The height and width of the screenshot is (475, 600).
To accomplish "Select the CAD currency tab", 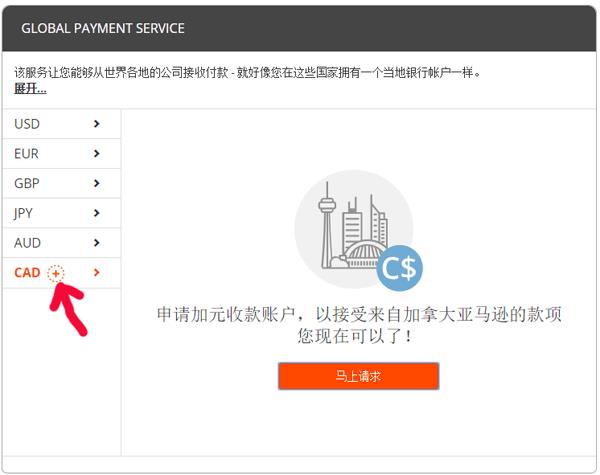I will coord(62,273).
